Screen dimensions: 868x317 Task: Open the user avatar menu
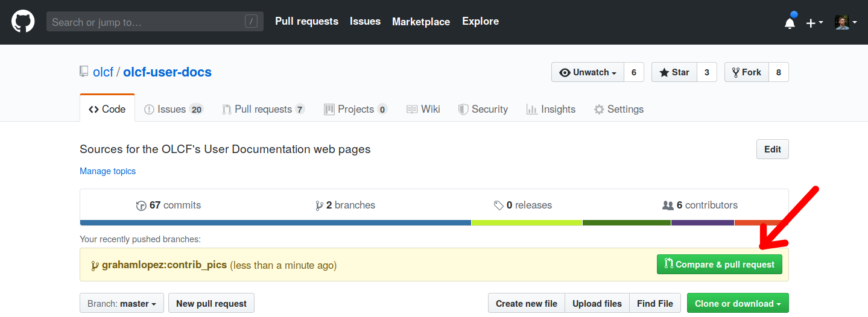[846, 23]
